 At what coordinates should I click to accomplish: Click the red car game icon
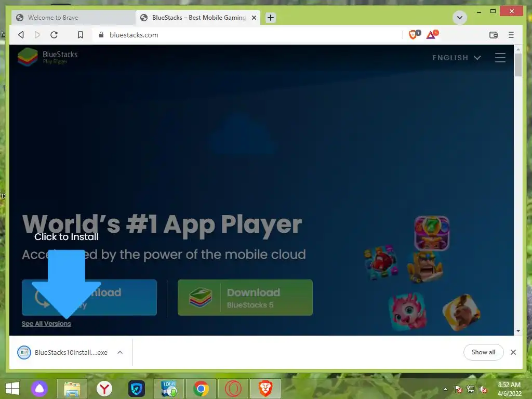(x=381, y=262)
